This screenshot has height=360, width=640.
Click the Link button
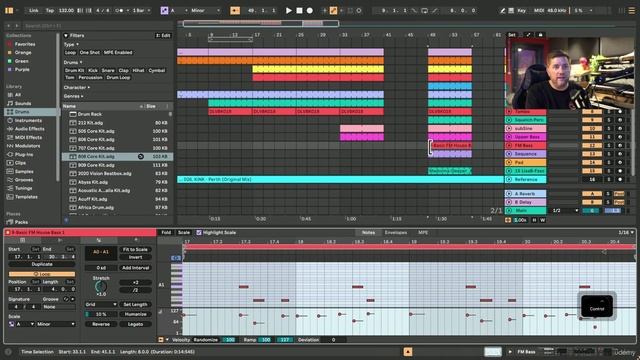click(x=33, y=10)
